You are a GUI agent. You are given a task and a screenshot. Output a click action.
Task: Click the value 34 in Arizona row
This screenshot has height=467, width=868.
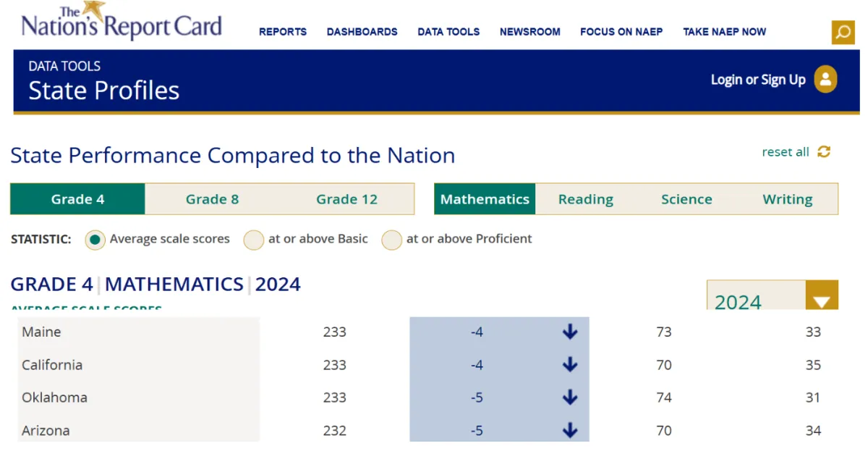tap(813, 431)
